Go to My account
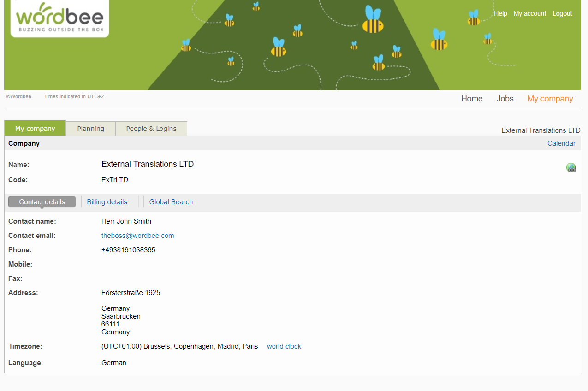Viewport: 588px width, 391px height. click(x=529, y=13)
